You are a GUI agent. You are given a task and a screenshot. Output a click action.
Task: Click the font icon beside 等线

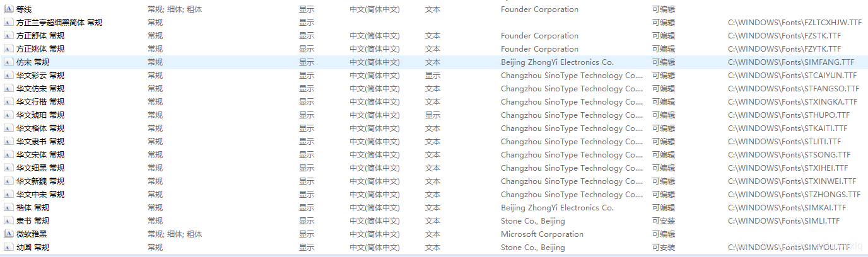(8, 9)
